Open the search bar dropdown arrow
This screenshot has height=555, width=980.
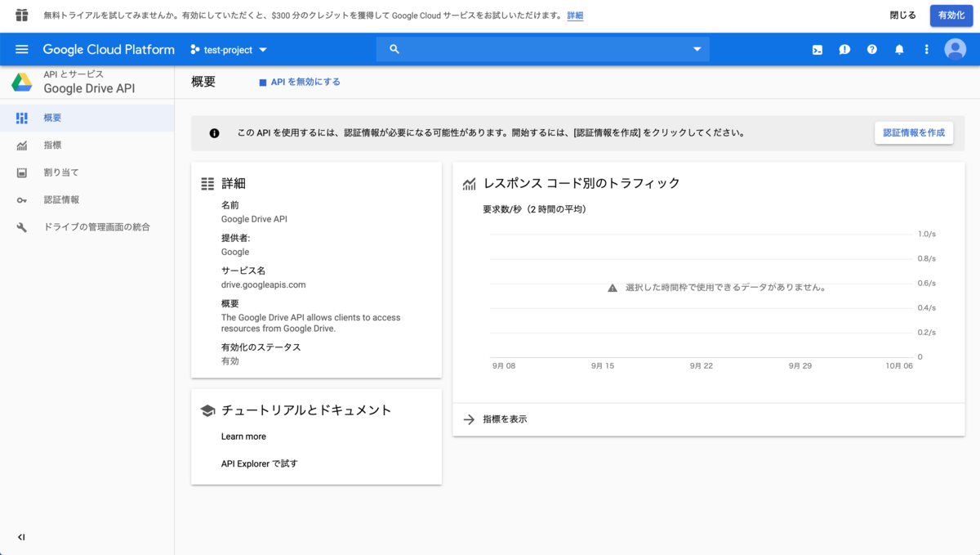click(x=697, y=49)
